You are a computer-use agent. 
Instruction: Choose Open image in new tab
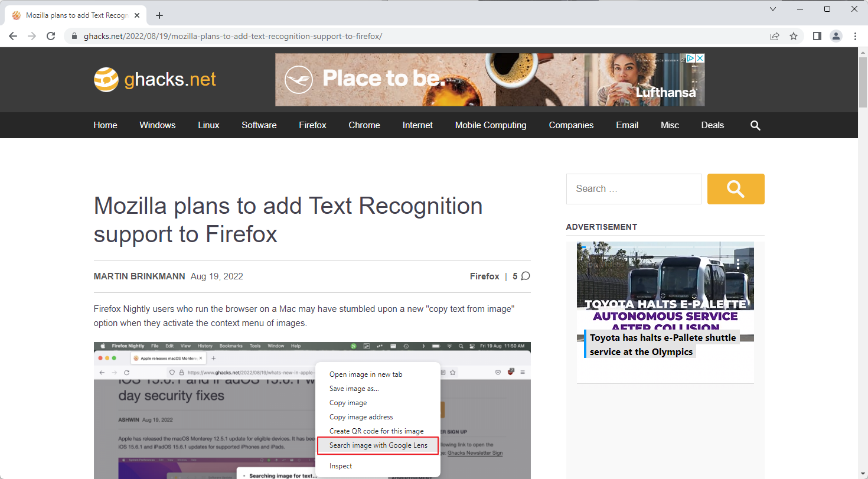tap(378, 374)
